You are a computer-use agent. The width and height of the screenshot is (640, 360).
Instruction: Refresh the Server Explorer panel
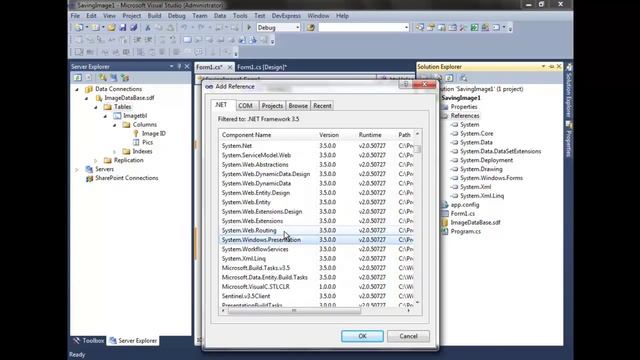tap(78, 77)
